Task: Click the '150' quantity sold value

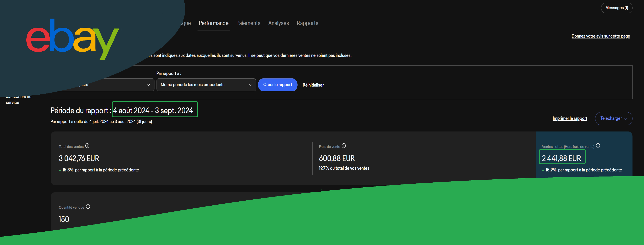Action: [x=64, y=219]
